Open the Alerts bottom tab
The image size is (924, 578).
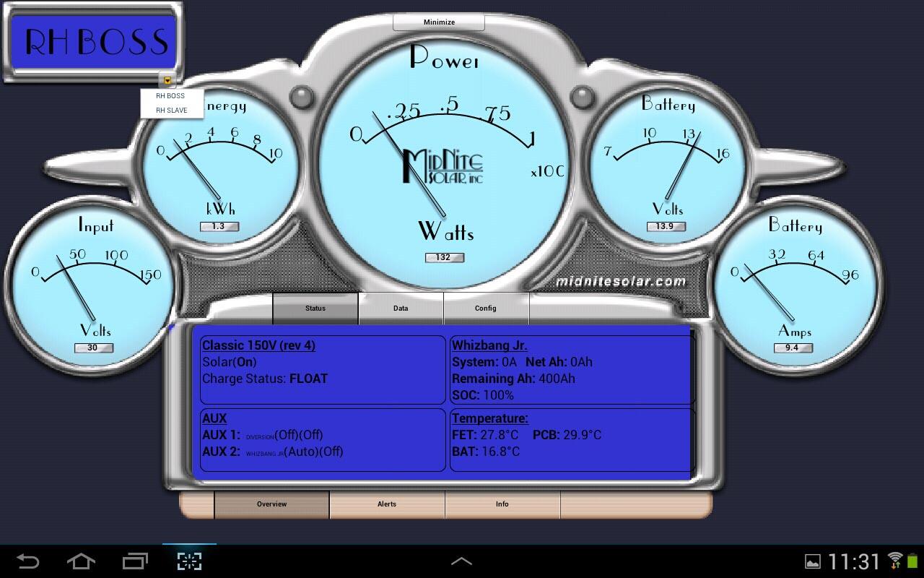[387, 504]
